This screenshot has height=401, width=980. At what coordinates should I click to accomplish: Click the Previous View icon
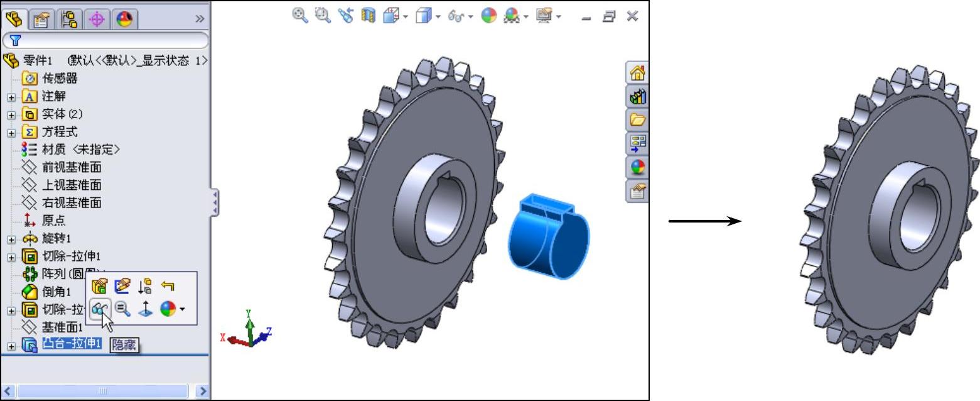[345, 16]
